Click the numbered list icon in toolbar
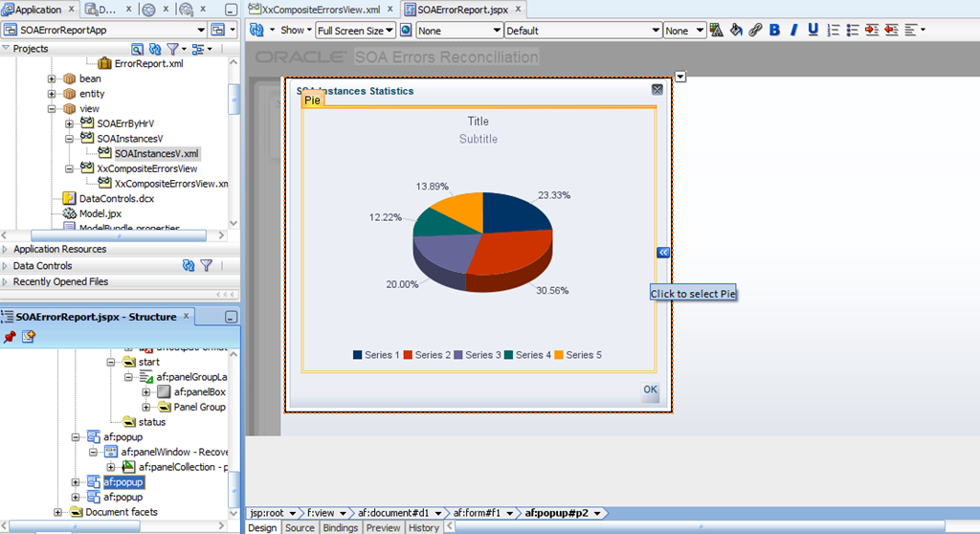This screenshot has width=980, height=534. [x=834, y=30]
